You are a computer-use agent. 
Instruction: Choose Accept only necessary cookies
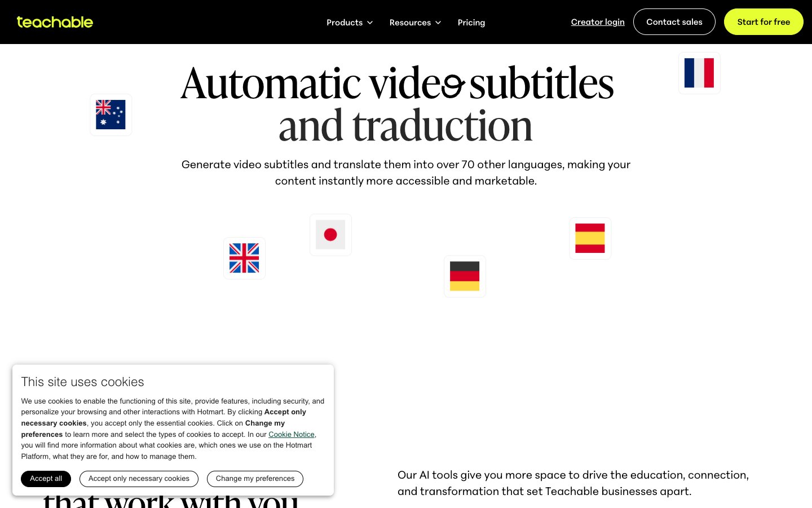point(139,479)
